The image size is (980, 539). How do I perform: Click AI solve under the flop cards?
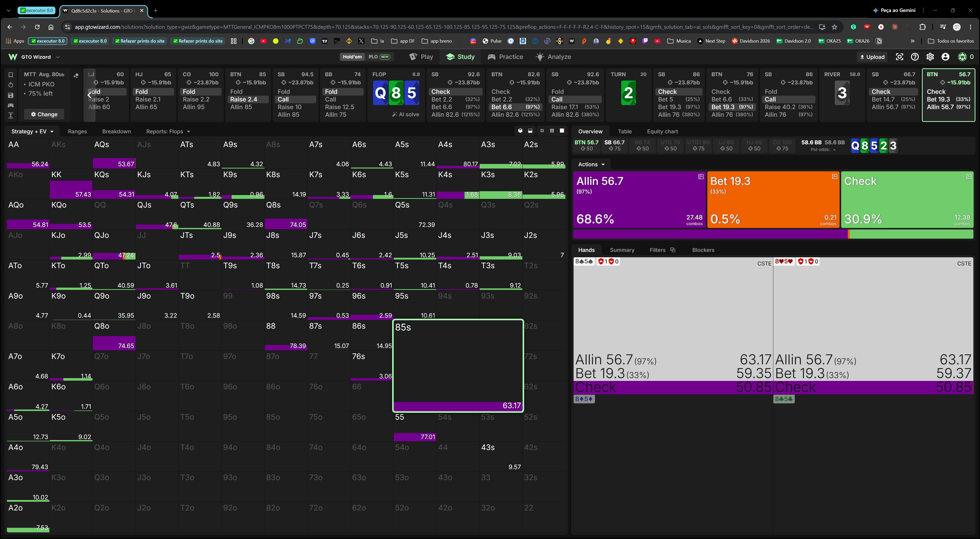click(x=406, y=114)
